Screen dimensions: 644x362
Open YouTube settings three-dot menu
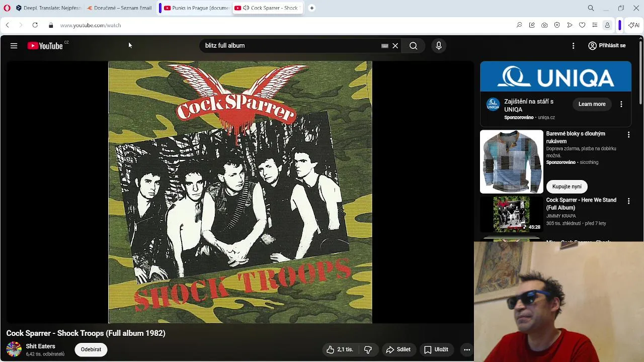(x=573, y=46)
